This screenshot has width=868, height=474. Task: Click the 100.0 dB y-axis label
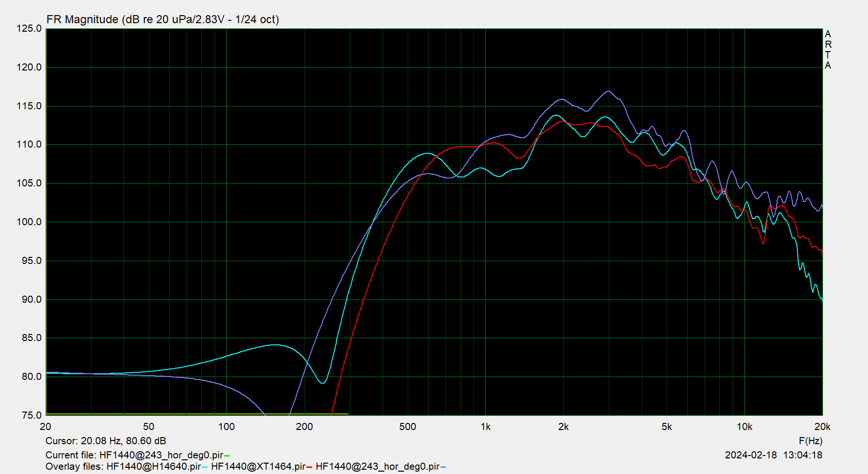click(x=29, y=222)
